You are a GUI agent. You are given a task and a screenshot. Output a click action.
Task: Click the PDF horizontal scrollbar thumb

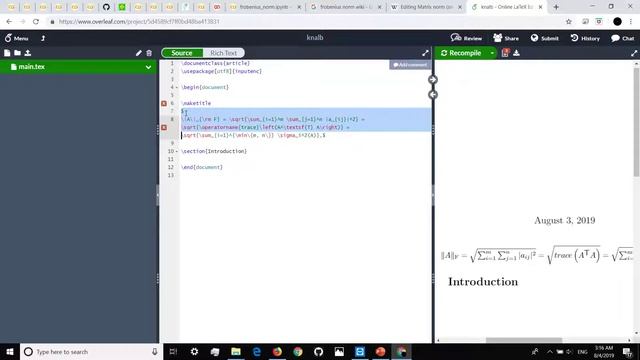pyautogui.click(x=524, y=340)
